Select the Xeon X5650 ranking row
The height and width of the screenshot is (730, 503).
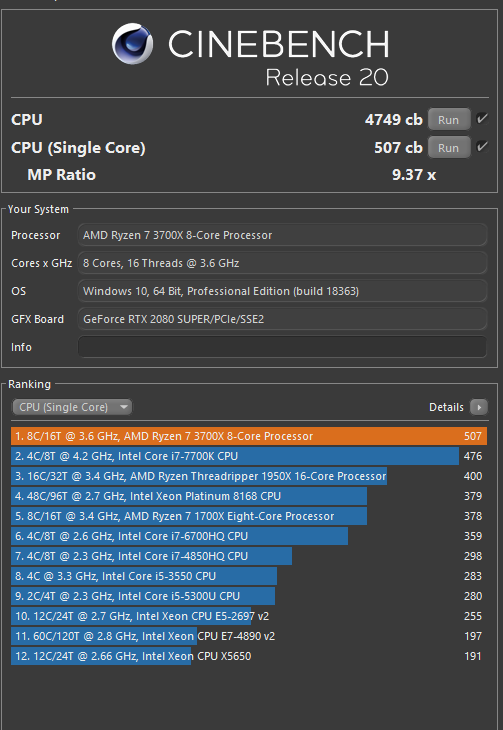click(249, 656)
